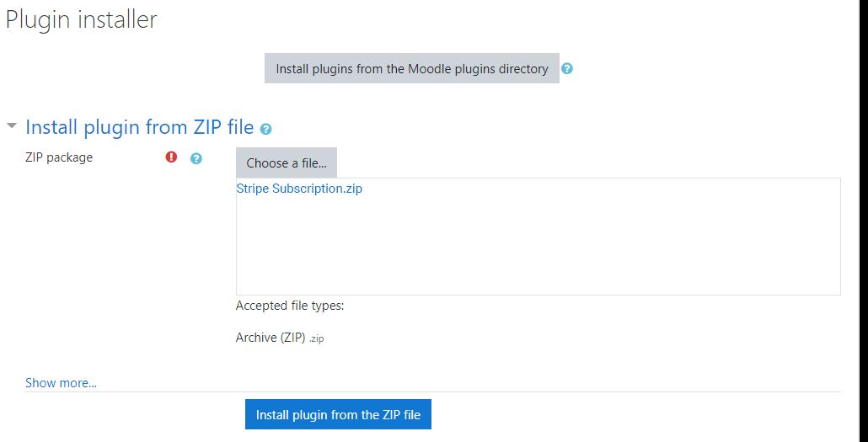The width and height of the screenshot is (868, 442).
Task: Open the ZIP package help icon
Action: tap(196, 157)
